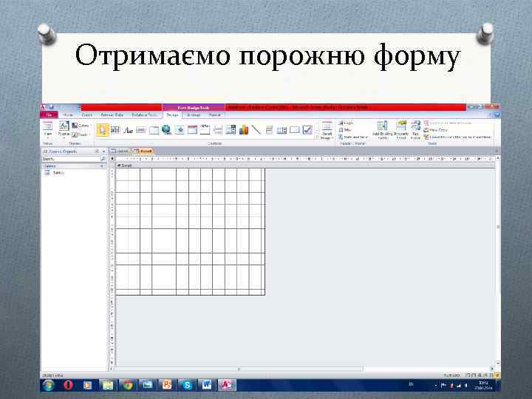Image resolution: width=532 pixels, height=399 pixels.
Task: Open the Property Sheet
Action: (x=401, y=130)
